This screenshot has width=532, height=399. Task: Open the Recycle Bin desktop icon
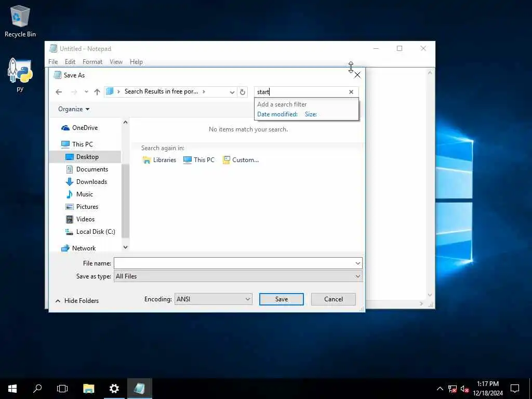point(20,21)
